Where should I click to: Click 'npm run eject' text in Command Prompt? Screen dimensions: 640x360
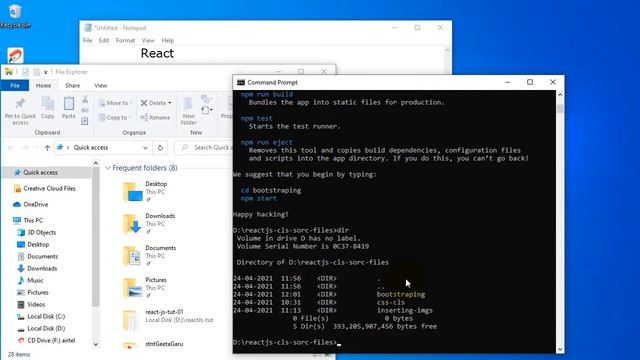click(267, 142)
